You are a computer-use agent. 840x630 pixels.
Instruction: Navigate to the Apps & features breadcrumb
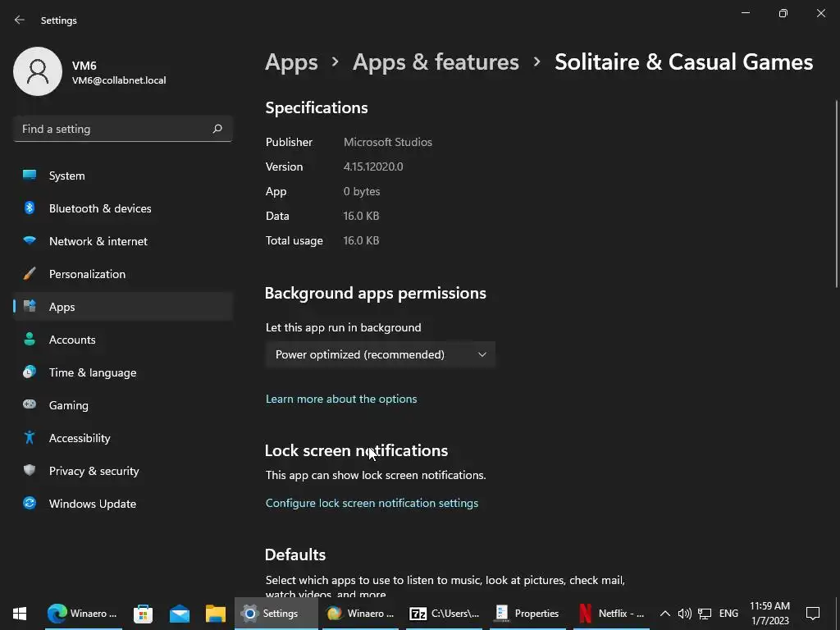pyautogui.click(x=436, y=62)
